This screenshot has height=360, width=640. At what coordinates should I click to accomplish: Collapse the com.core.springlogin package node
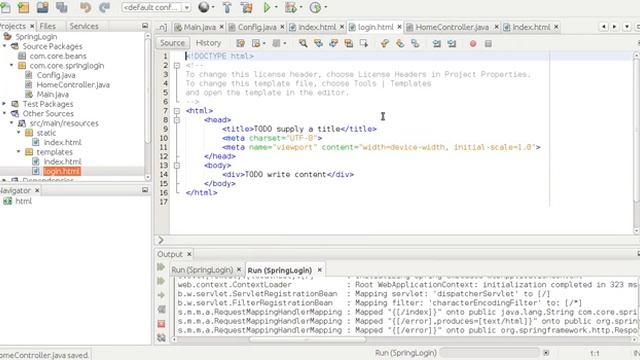pos(11,65)
